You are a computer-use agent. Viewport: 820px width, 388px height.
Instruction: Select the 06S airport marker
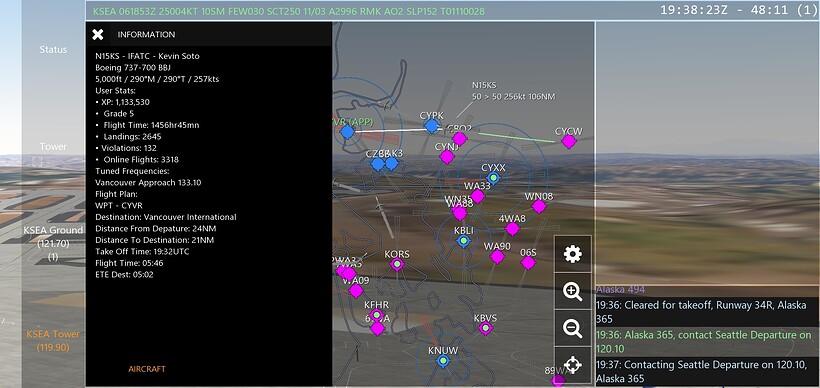pyautogui.click(x=528, y=263)
